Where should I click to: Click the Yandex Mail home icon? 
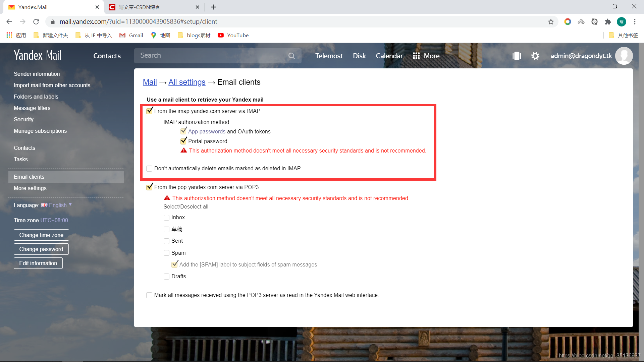click(x=38, y=55)
